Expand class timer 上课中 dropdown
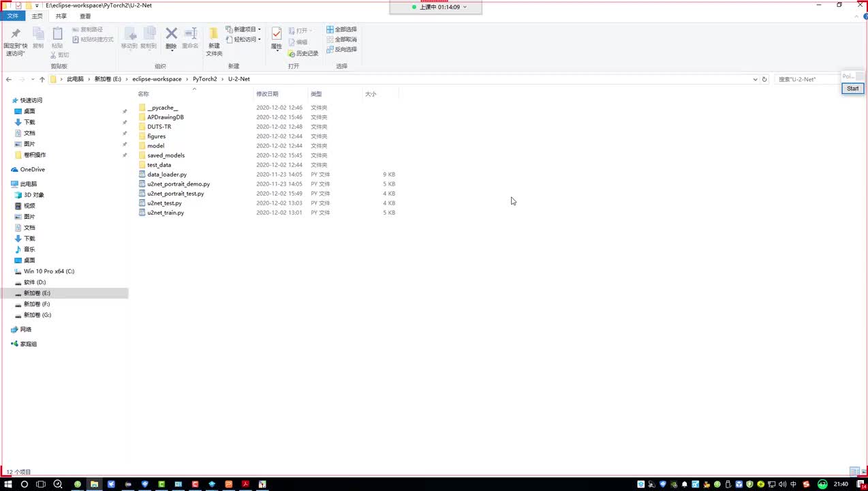 click(x=465, y=7)
